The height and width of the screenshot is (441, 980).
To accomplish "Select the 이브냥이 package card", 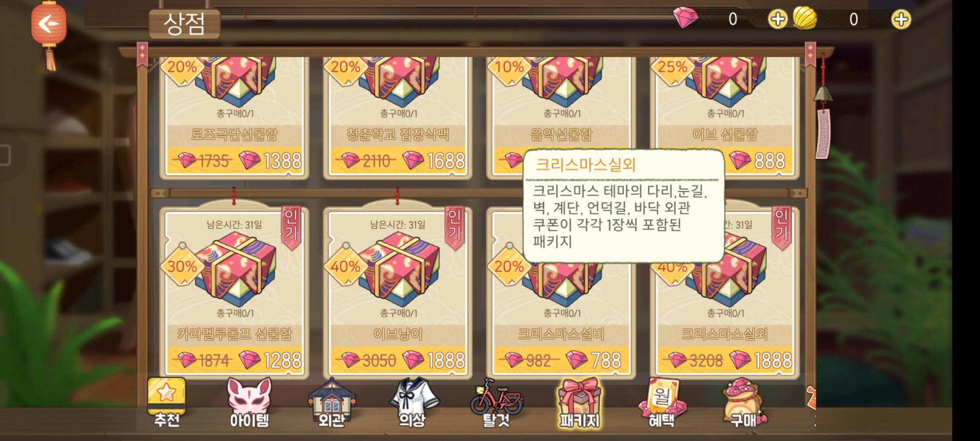I will pos(398,292).
